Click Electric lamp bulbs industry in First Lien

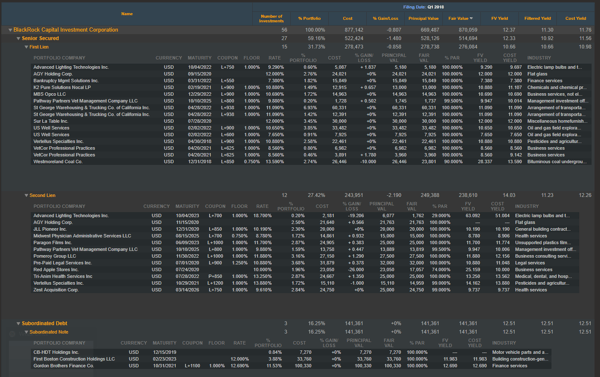554,67
